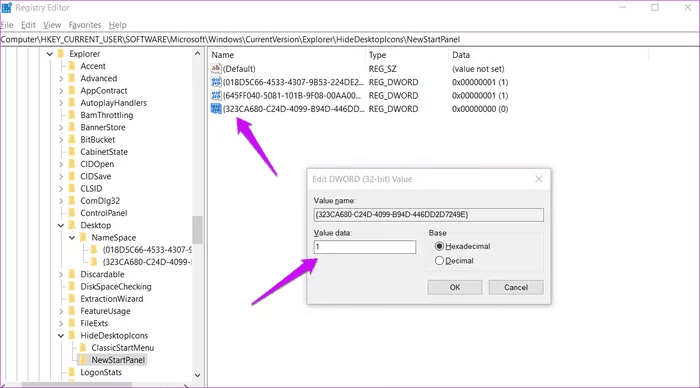Click Cancel in Edit DWORD dialog
The width and height of the screenshot is (700, 388).
coord(516,287)
